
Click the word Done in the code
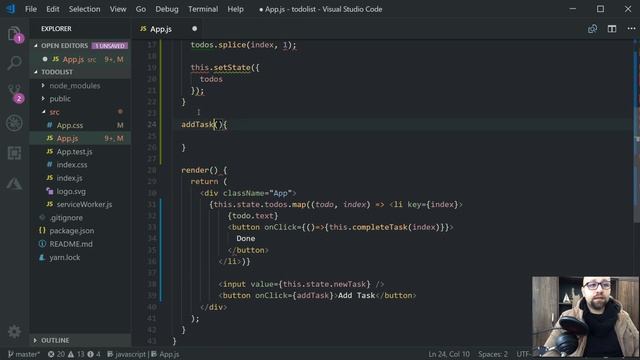(x=246, y=238)
